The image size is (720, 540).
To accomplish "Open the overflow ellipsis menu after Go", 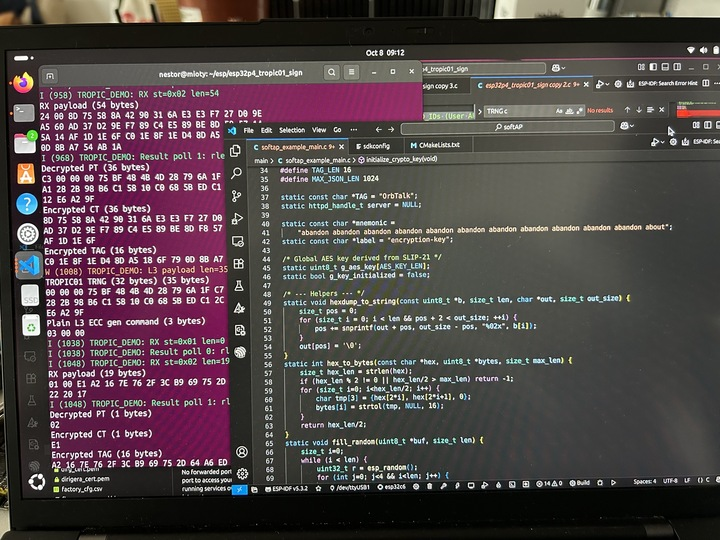I will 354,130.
